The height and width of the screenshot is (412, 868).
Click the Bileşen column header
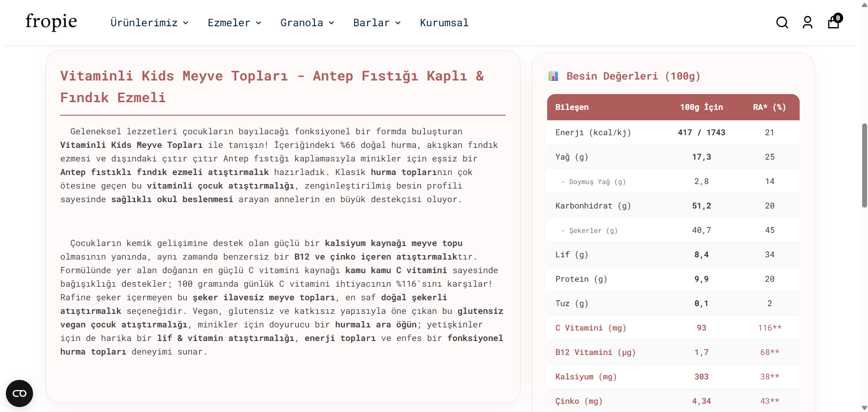pos(572,107)
